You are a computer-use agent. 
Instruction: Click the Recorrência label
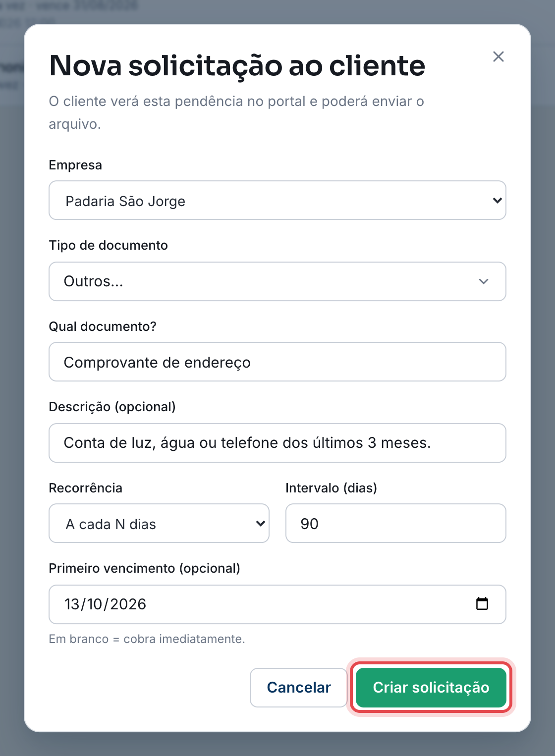85,488
